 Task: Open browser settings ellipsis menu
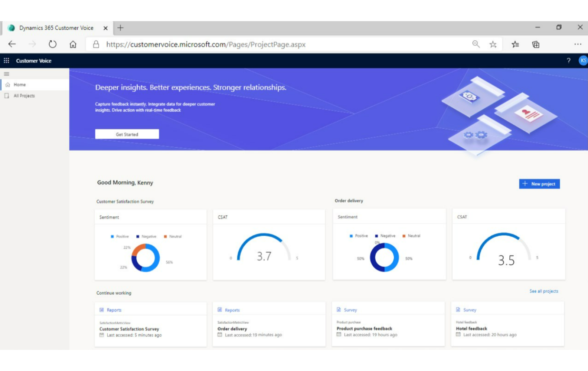(578, 44)
